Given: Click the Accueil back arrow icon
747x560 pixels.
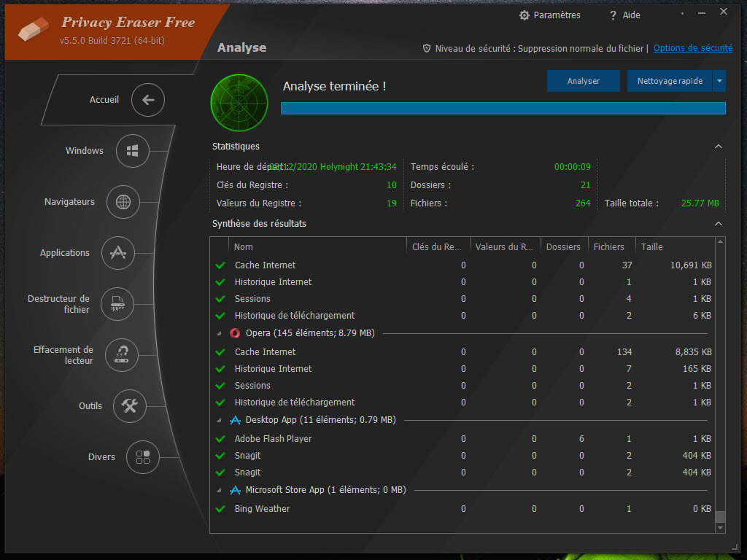Looking at the screenshot, I should [x=148, y=100].
